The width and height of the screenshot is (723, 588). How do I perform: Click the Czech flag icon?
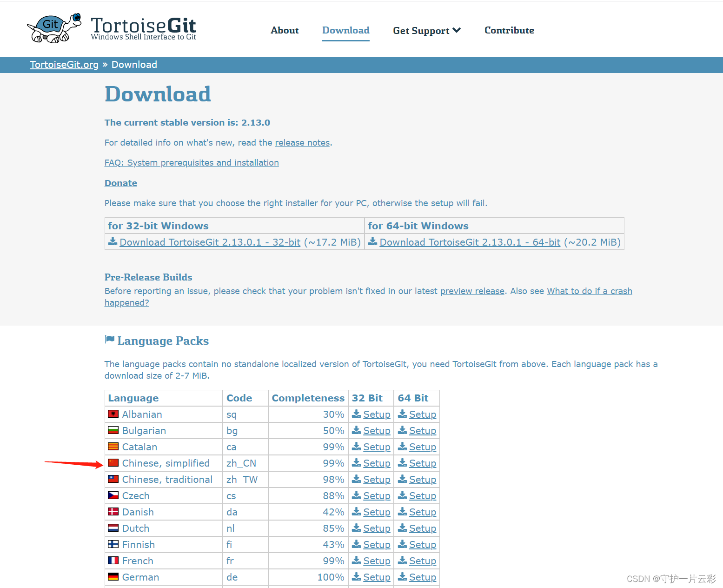(113, 495)
